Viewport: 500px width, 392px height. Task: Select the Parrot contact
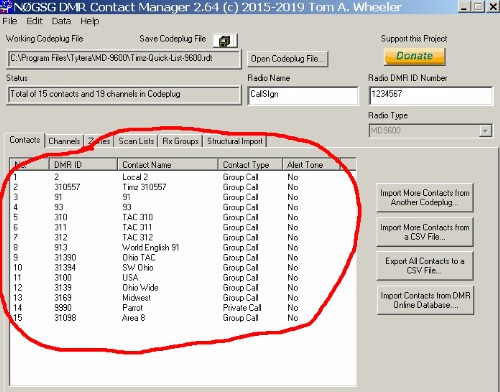coord(183,307)
